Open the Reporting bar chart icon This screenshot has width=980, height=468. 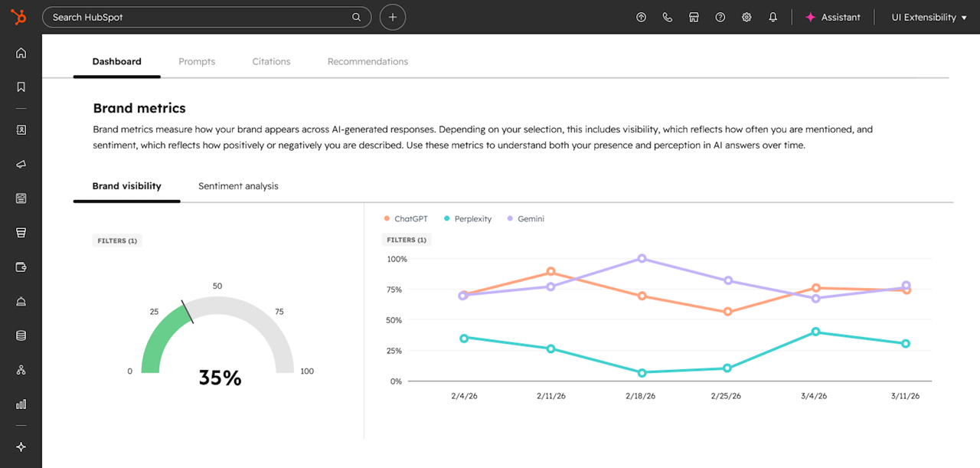coord(21,404)
